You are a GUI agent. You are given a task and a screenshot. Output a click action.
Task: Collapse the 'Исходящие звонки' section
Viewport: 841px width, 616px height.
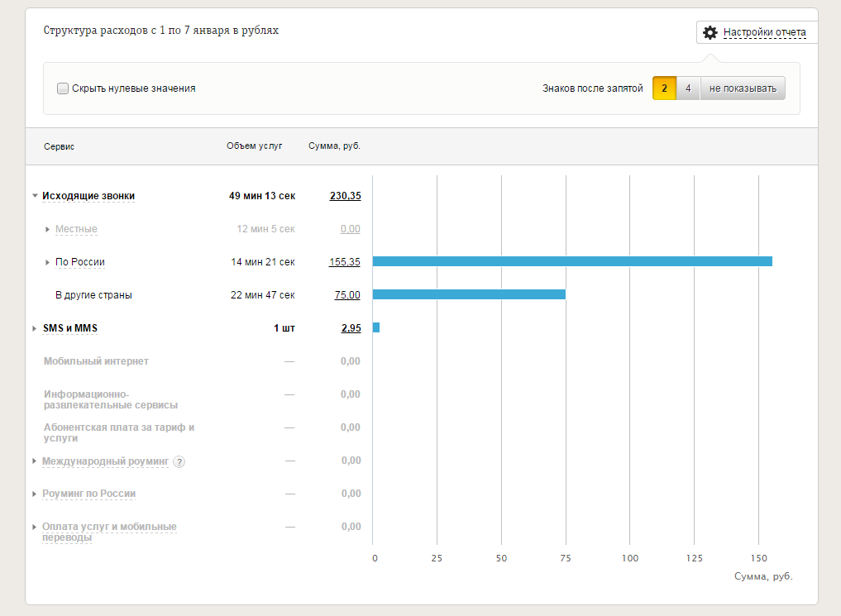click(x=35, y=197)
